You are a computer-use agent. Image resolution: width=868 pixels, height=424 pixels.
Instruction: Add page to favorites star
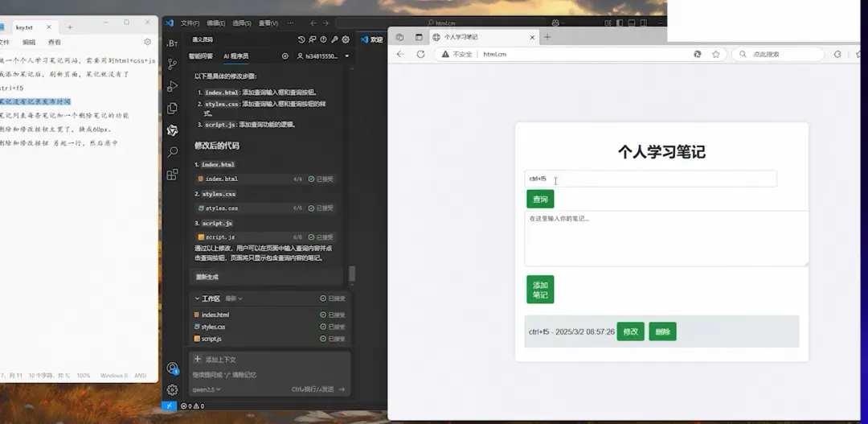(716, 55)
